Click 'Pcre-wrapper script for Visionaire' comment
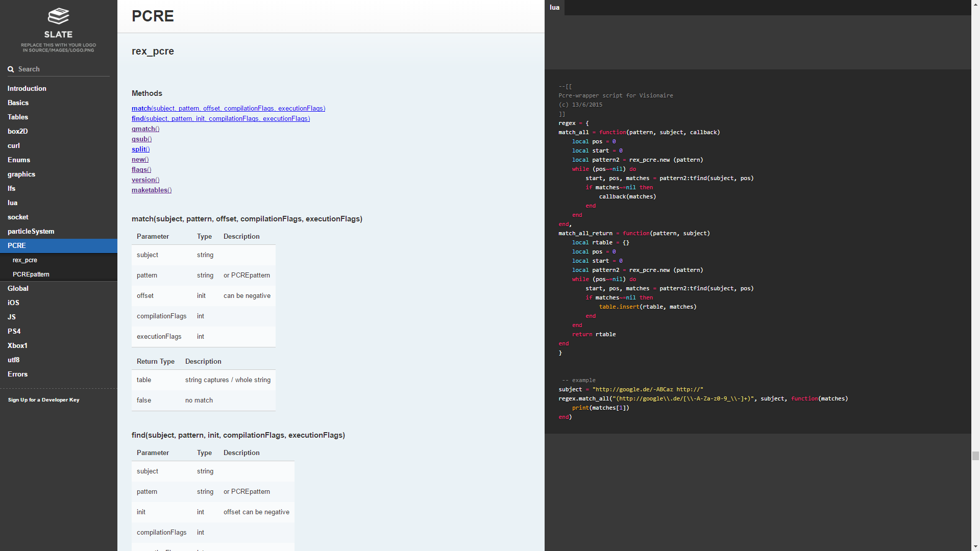The height and width of the screenshot is (551, 980). 616,95
